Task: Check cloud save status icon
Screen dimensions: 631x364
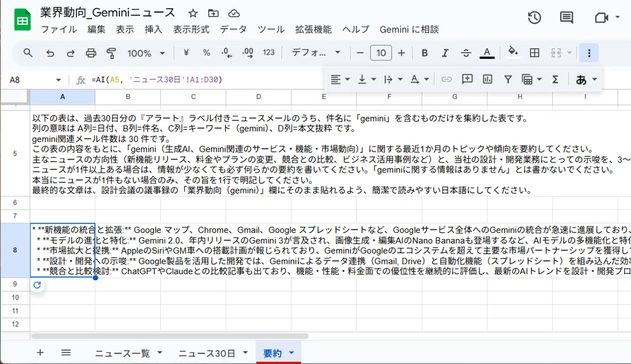Action: pyautogui.click(x=234, y=13)
